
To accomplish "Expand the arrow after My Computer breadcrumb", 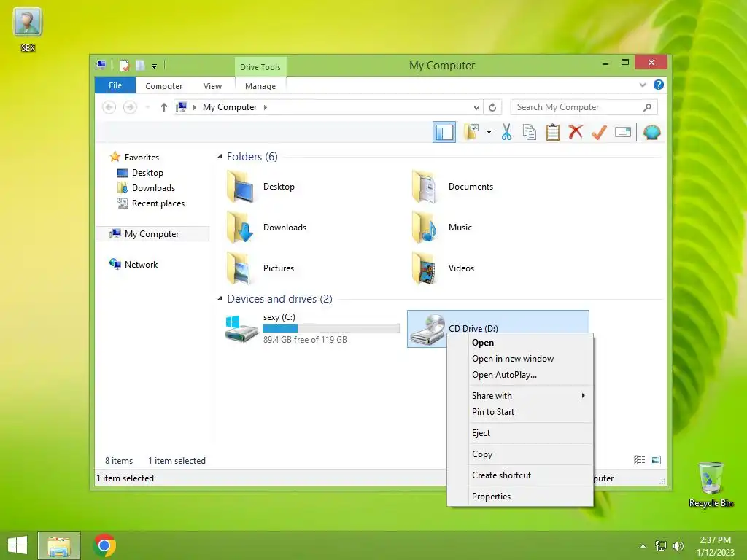I will [266, 107].
